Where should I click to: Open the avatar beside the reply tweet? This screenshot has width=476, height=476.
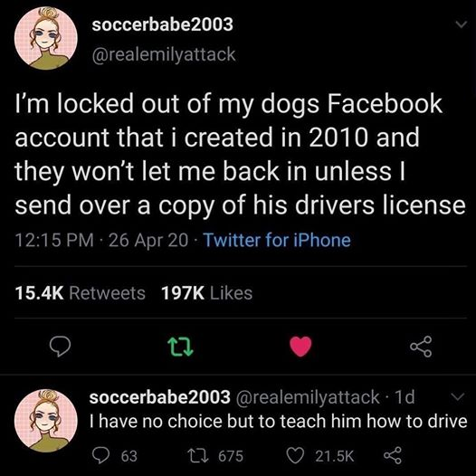[x=46, y=421]
